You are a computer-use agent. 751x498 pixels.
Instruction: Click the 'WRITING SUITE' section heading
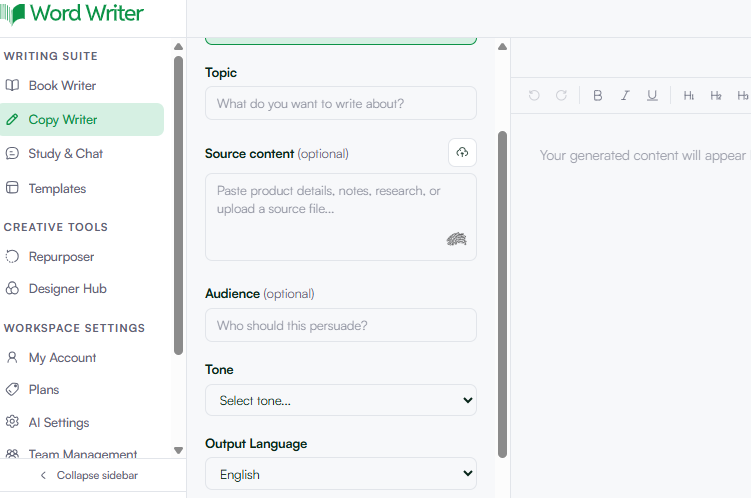pyautogui.click(x=51, y=56)
